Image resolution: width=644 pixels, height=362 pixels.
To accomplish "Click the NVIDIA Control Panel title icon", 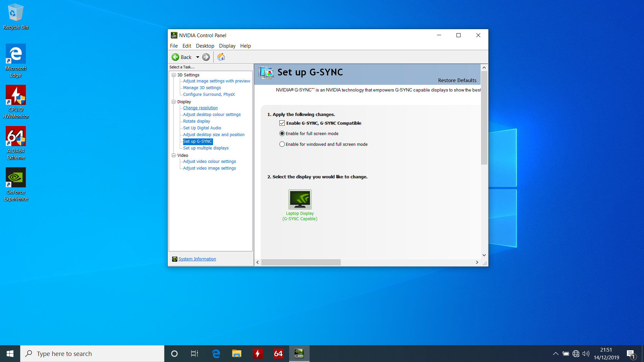I will coord(174,35).
